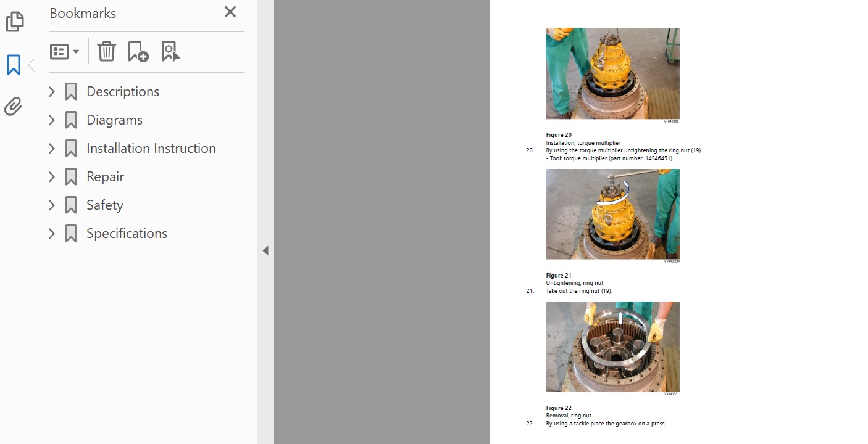Open the bookmark options dropdown menu
868x444 pixels.
click(x=64, y=52)
